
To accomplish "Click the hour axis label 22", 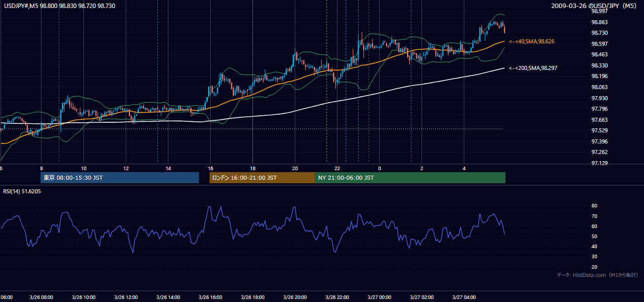I will (337, 168).
